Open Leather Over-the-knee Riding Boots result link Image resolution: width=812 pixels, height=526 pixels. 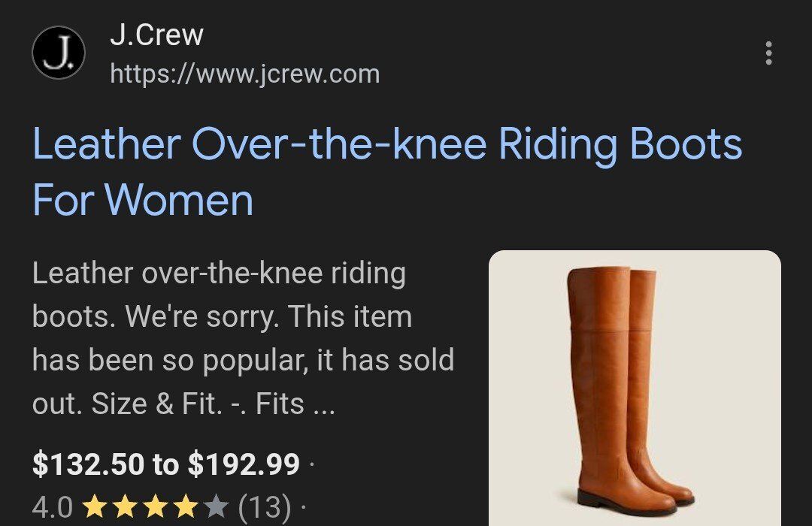point(387,172)
